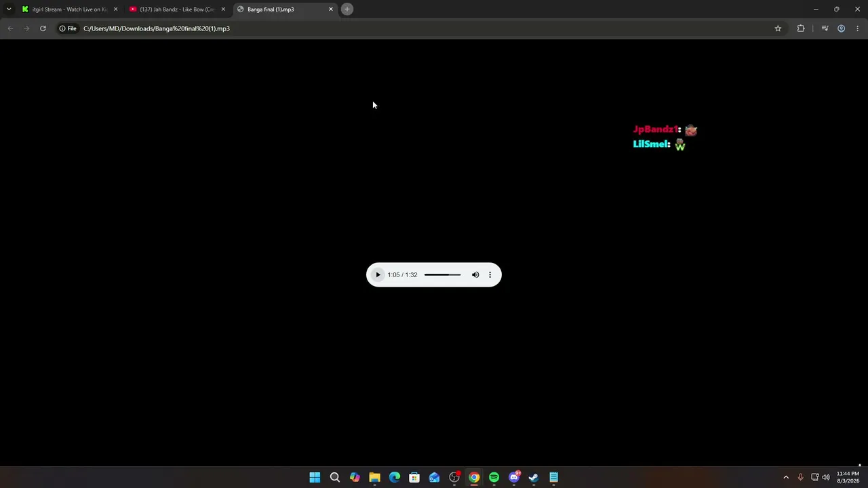Open Chrome three-dot main menu
Image resolution: width=868 pixels, height=488 pixels.
coord(857,28)
